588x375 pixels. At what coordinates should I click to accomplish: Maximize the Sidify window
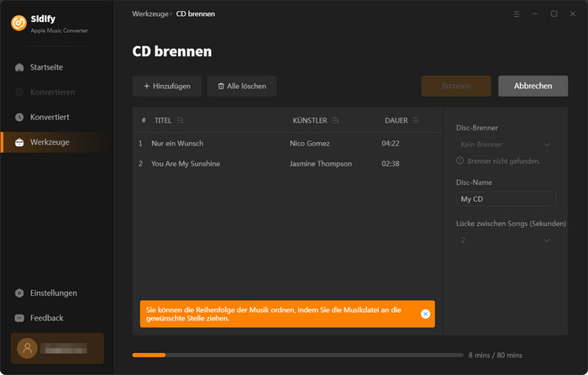coord(554,14)
